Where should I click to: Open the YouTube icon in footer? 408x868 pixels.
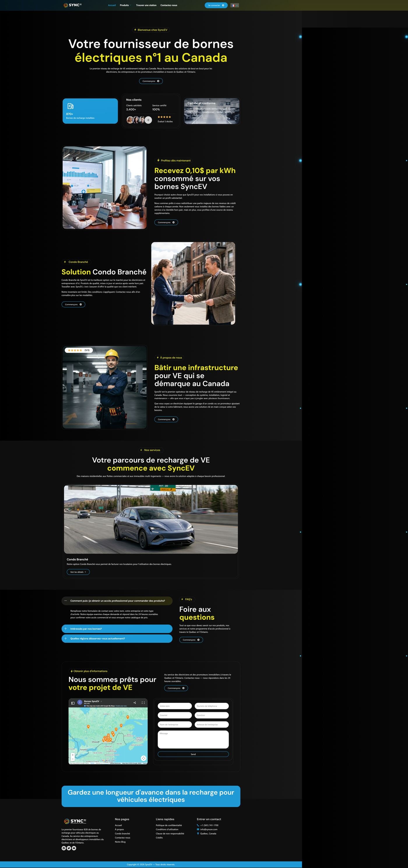pos(74,848)
